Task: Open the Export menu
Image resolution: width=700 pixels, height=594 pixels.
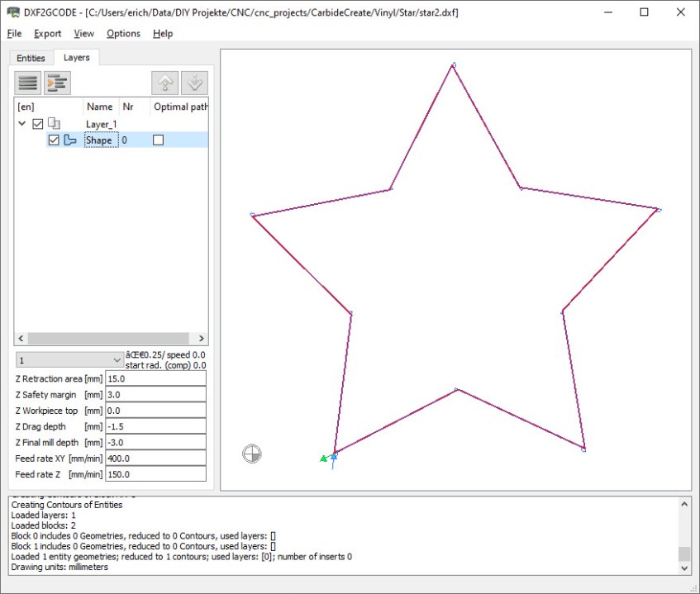Action: point(47,33)
